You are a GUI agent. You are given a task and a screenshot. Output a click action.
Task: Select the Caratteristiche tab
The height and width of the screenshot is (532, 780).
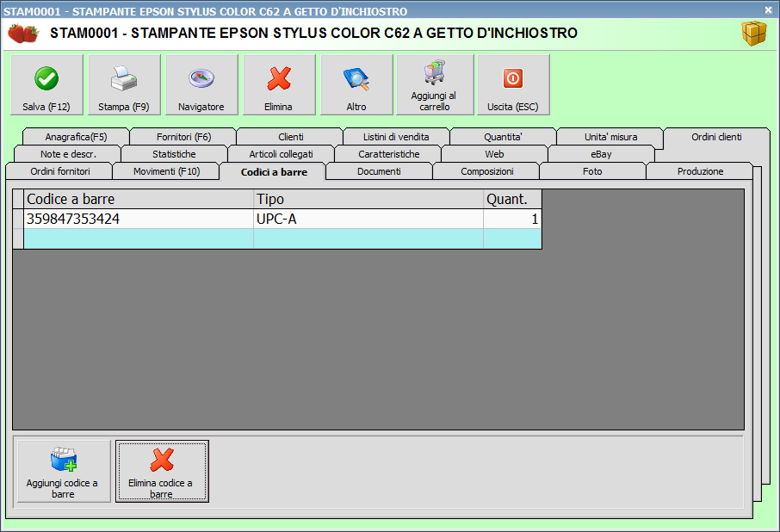(x=388, y=154)
